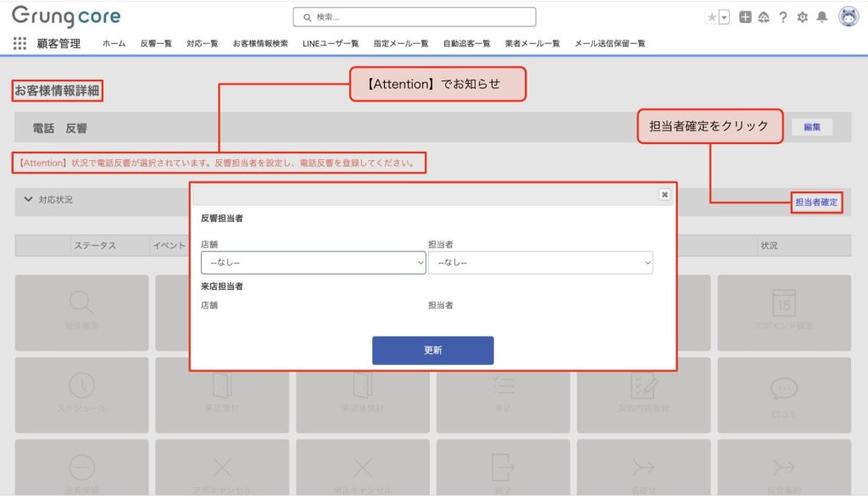
Task: Open 店舗 dropdown under 反響担当者
Action: (x=313, y=263)
